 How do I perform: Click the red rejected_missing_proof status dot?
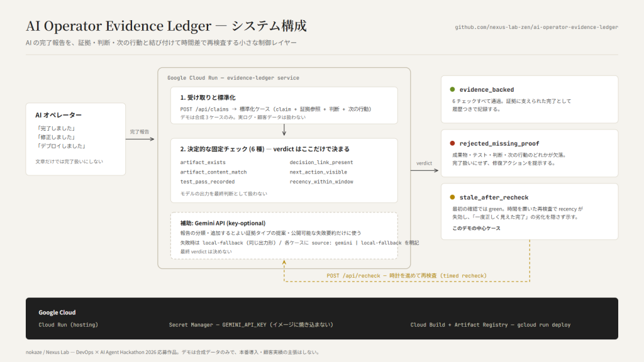pyautogui.click(x=452, y=143)
